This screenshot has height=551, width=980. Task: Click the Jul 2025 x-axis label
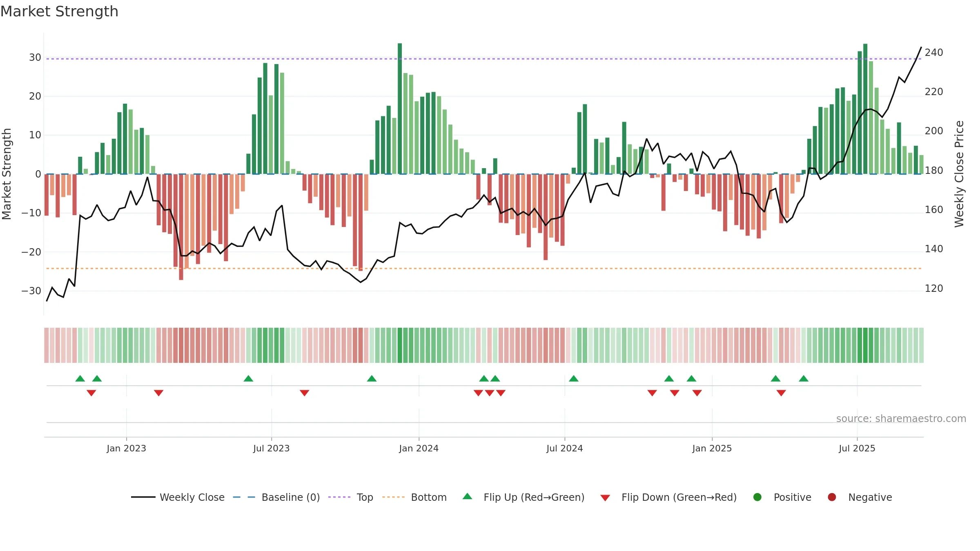tap(857, 448)
